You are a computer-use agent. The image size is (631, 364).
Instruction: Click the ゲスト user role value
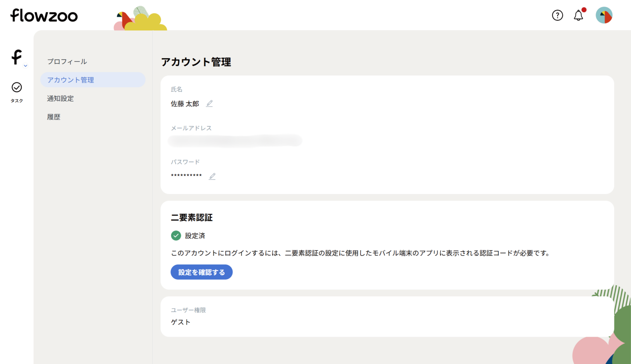pyautogui.click(x=180, y=322)
